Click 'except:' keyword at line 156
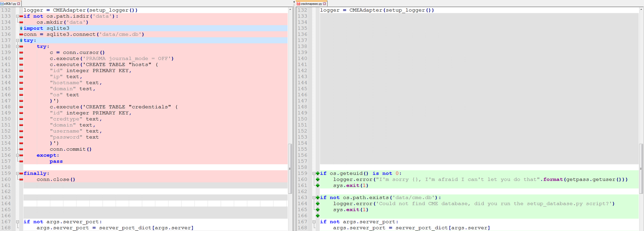The image size is (644, 231). pos(48,155)
